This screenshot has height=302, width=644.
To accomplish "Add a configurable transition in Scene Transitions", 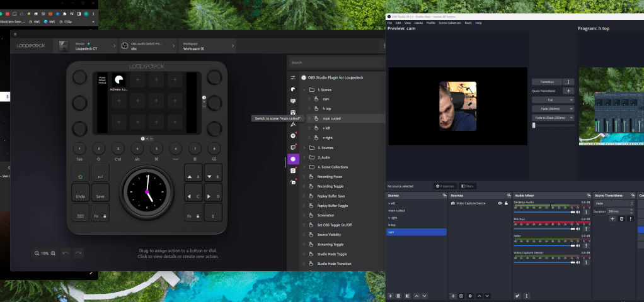I will tap(612, 219).
